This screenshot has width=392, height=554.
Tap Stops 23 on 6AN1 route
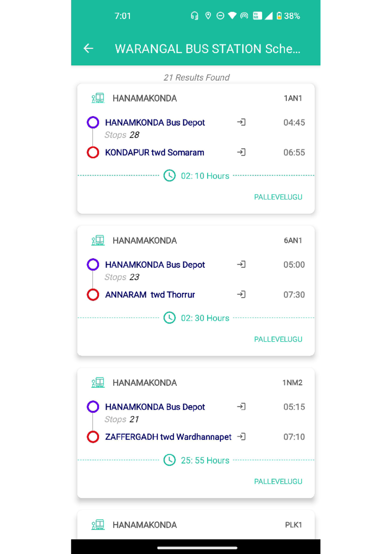[x=122, y=277]
